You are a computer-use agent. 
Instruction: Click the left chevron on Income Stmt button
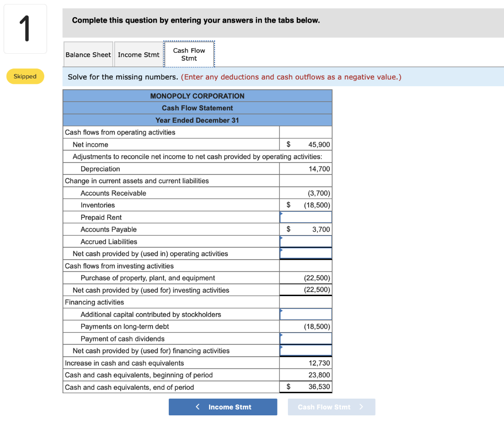pos(197,407)
